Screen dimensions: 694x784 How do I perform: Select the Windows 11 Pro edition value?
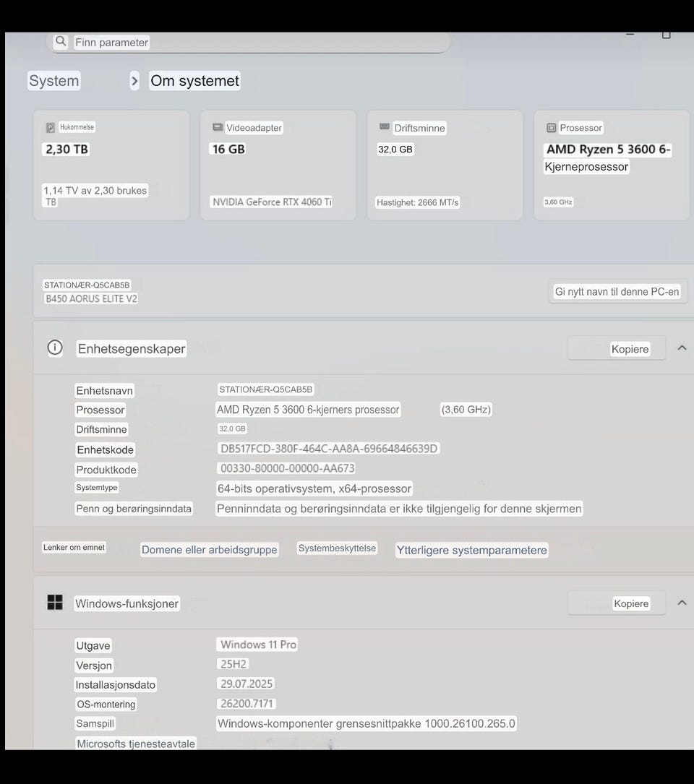coord(258,645)
